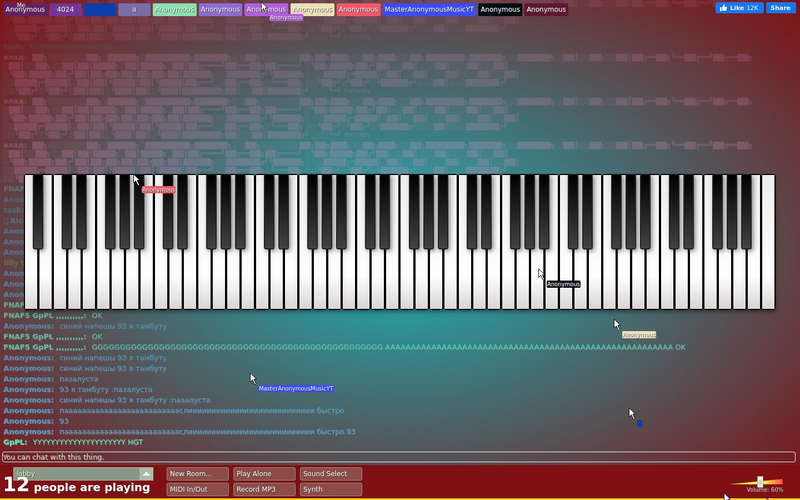Click the Record MP3 button
This screenshot has width=800, height=500.
click(264, 489)
